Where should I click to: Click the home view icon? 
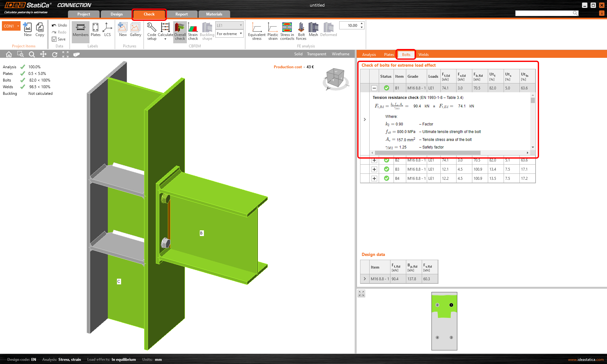point(9,54)
